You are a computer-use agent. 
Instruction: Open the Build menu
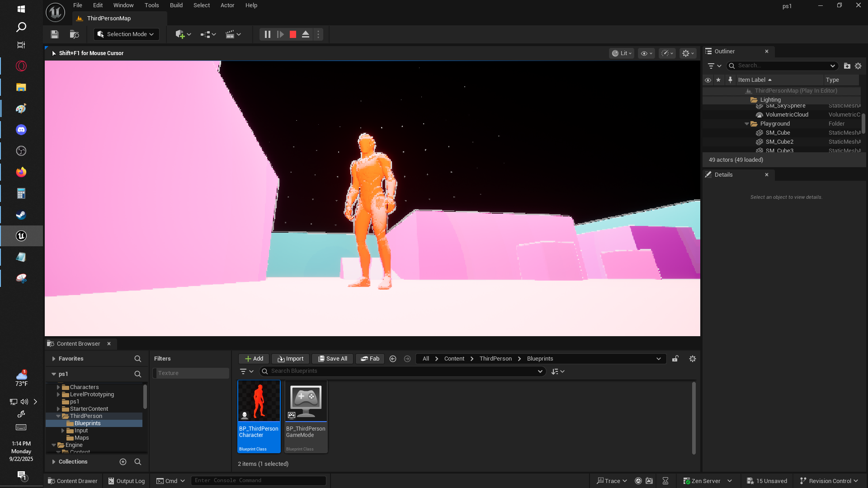(x=176, y=5)
